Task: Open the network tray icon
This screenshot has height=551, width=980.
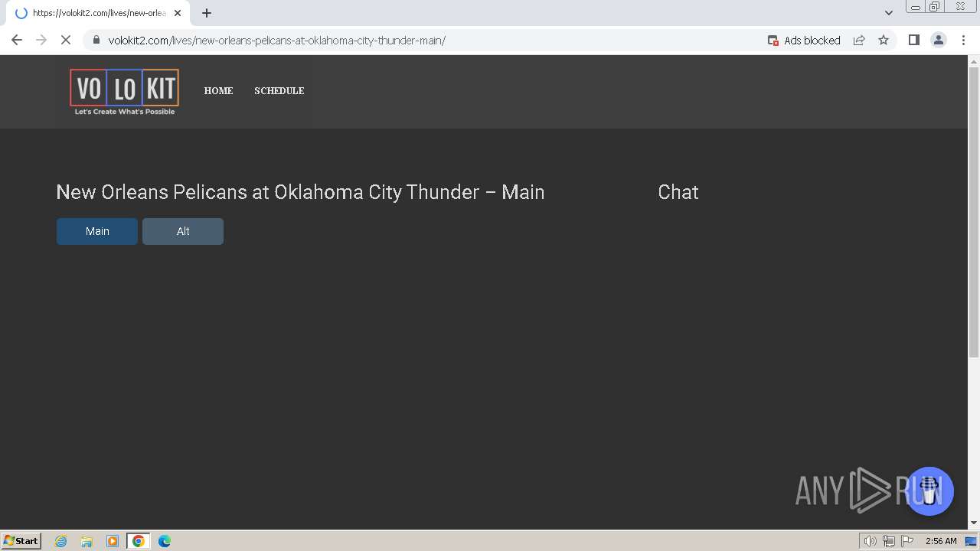Action: [x=889, y=541]
